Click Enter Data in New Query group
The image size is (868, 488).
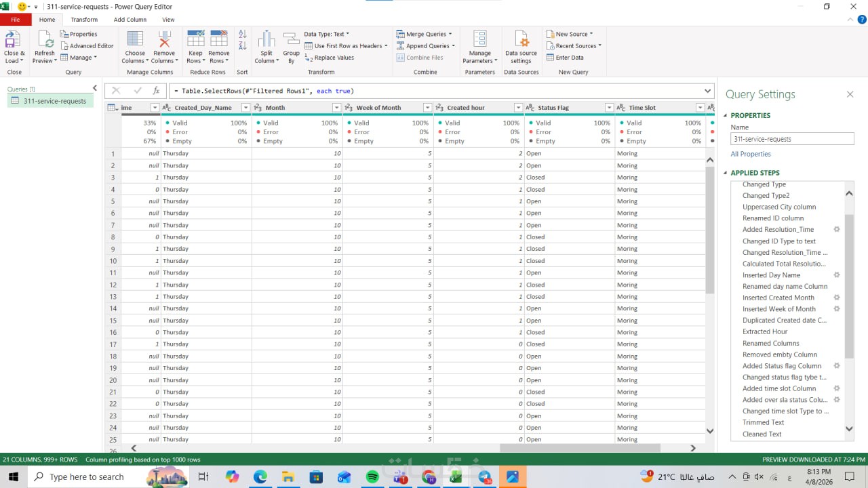pos(564,58)
